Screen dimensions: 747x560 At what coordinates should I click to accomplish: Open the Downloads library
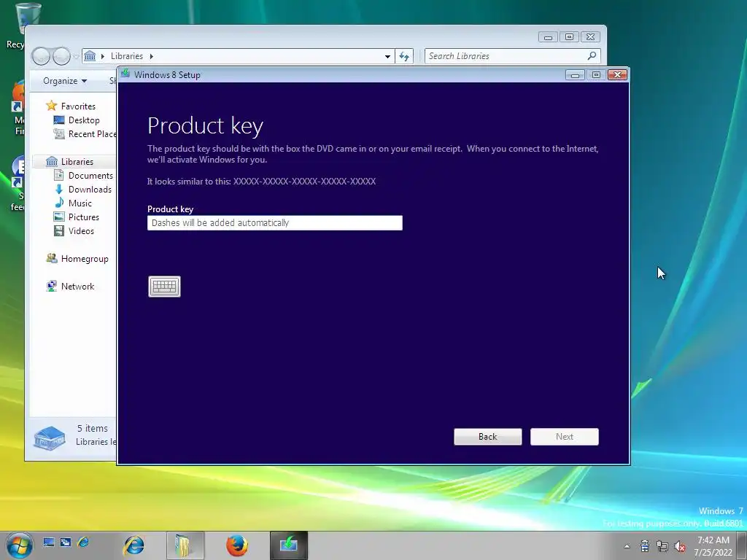point(90,189)
